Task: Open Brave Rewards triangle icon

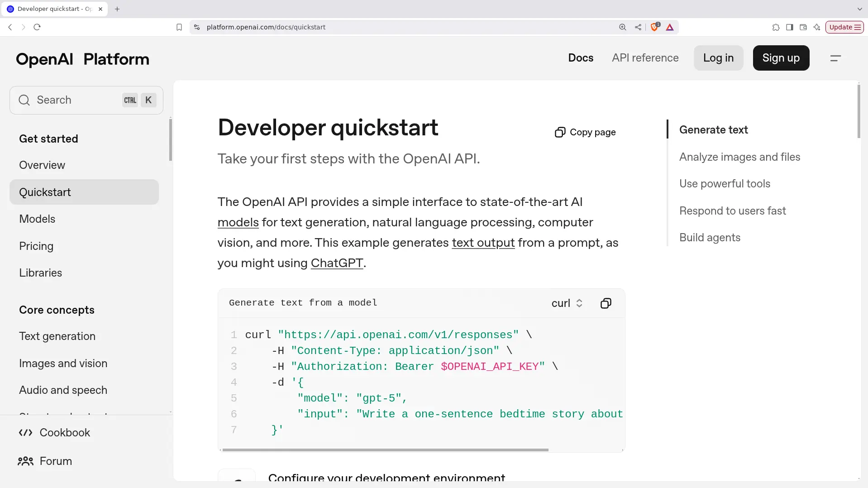Action: (x=670, y=27)
